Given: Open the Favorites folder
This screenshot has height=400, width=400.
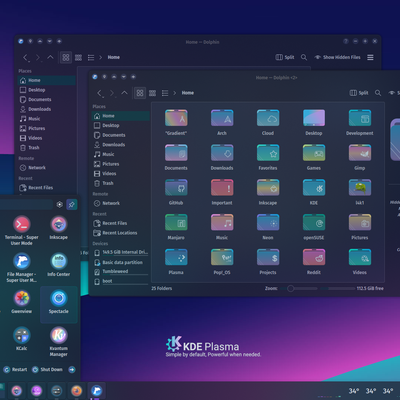Looking at the screenshot, I should 268,157.
